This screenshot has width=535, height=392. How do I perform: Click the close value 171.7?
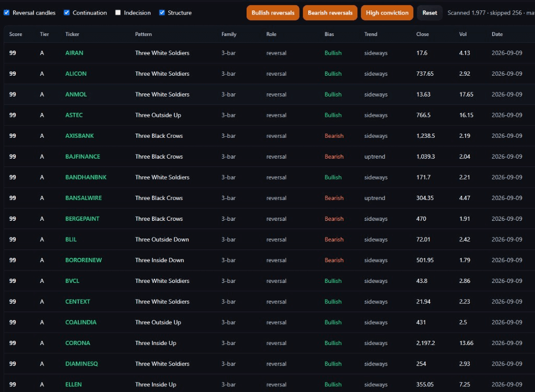tap(423, 177)
